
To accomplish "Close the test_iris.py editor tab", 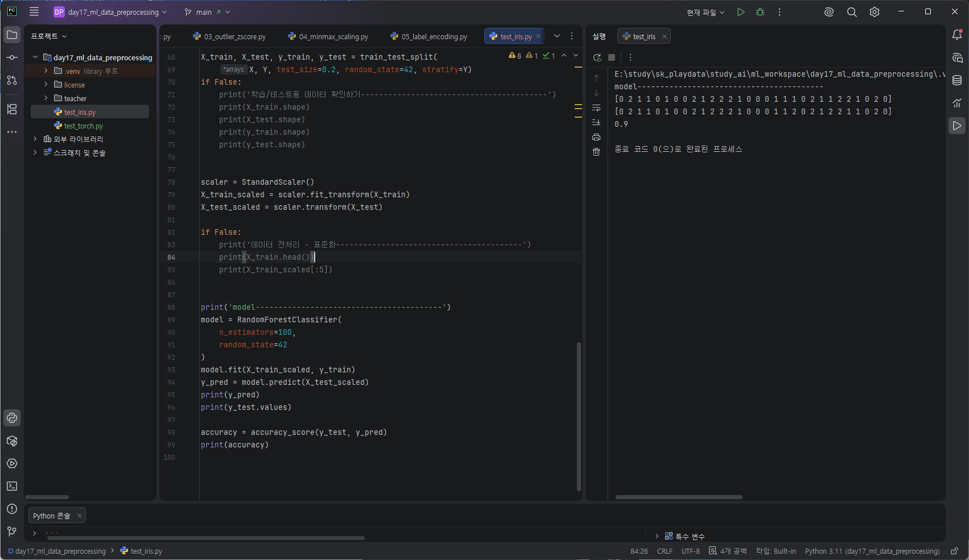I will 538,36.
